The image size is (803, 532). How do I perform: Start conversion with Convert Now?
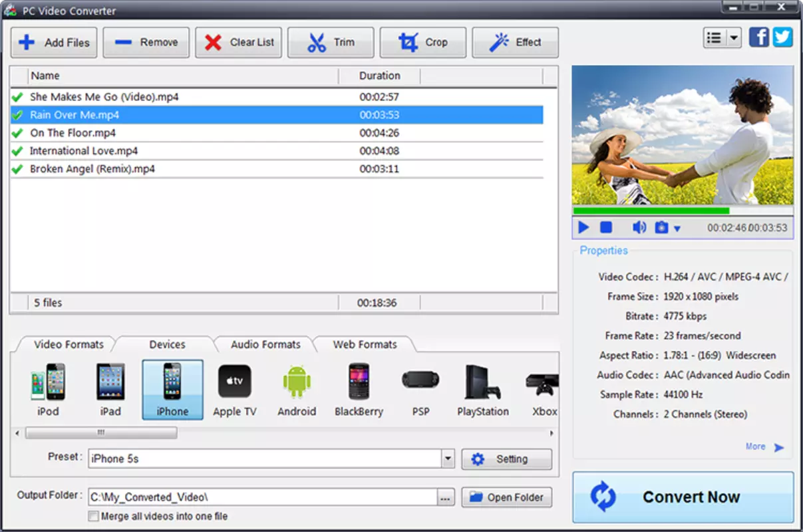click(x=683, y=497)
